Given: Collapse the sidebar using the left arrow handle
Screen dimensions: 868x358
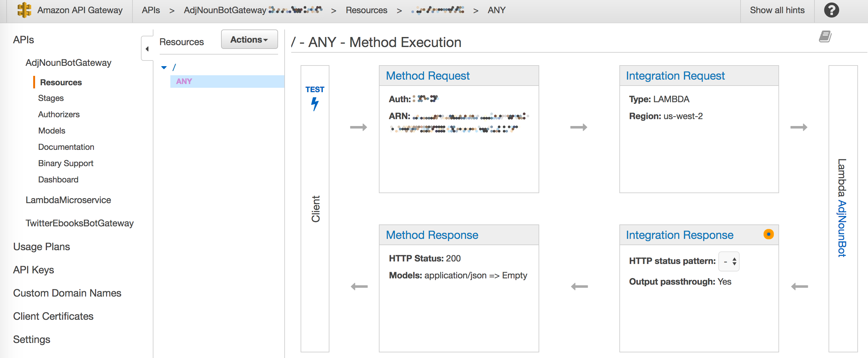Looking at the screenshot, I should coord(147,49).
